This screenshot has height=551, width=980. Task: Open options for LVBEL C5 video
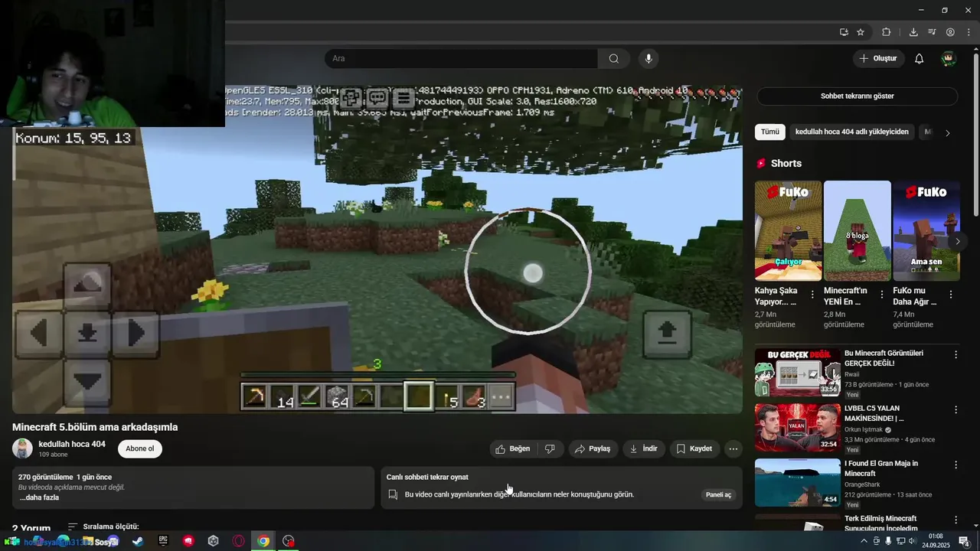click(x=955, y=410)
